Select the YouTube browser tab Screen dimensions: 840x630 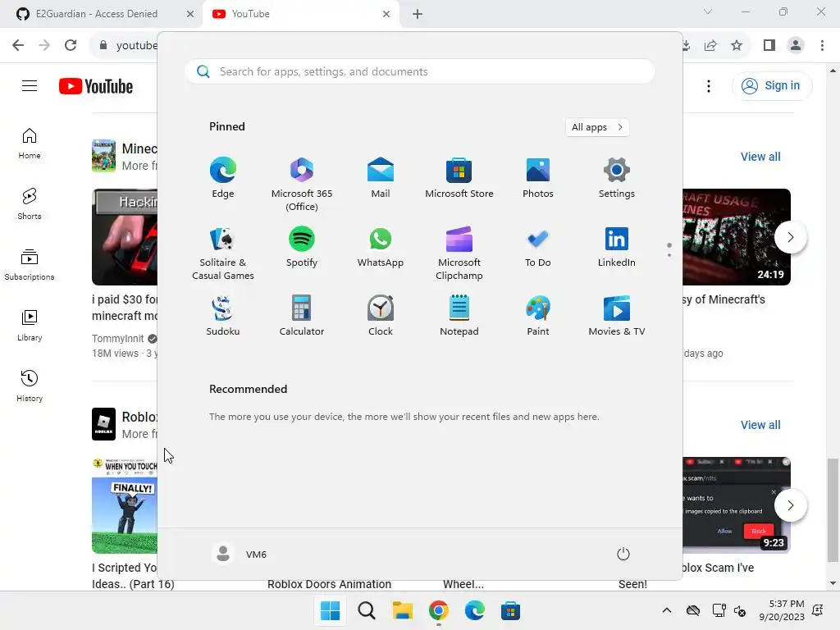(x=294, y=14)
